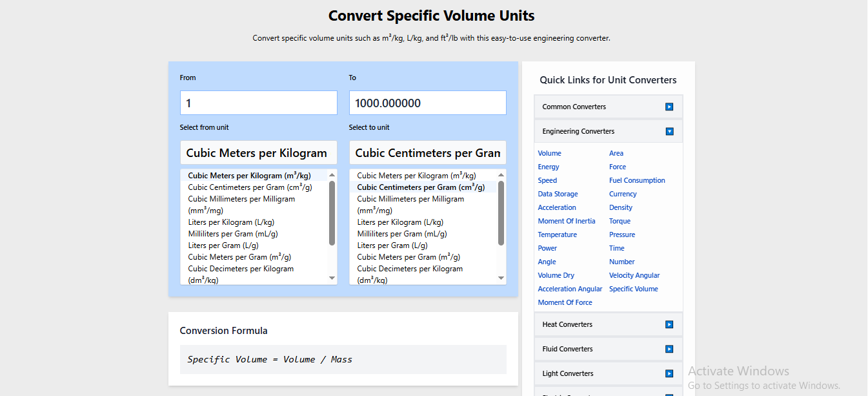Open the "Select to unit" combo box
The image size is (868, 396).
(x=427, y=152)
